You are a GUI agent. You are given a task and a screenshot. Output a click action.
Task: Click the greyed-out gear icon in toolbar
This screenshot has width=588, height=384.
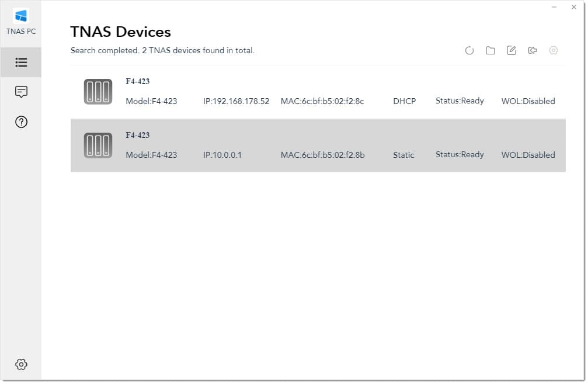tap(554, 51)
